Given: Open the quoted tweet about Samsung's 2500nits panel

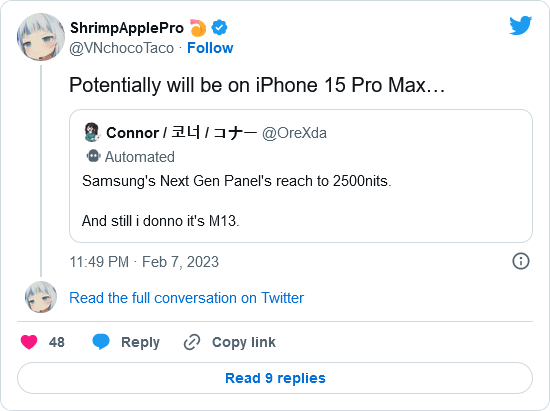Looking at the screenshot, I should pos(301,176).
